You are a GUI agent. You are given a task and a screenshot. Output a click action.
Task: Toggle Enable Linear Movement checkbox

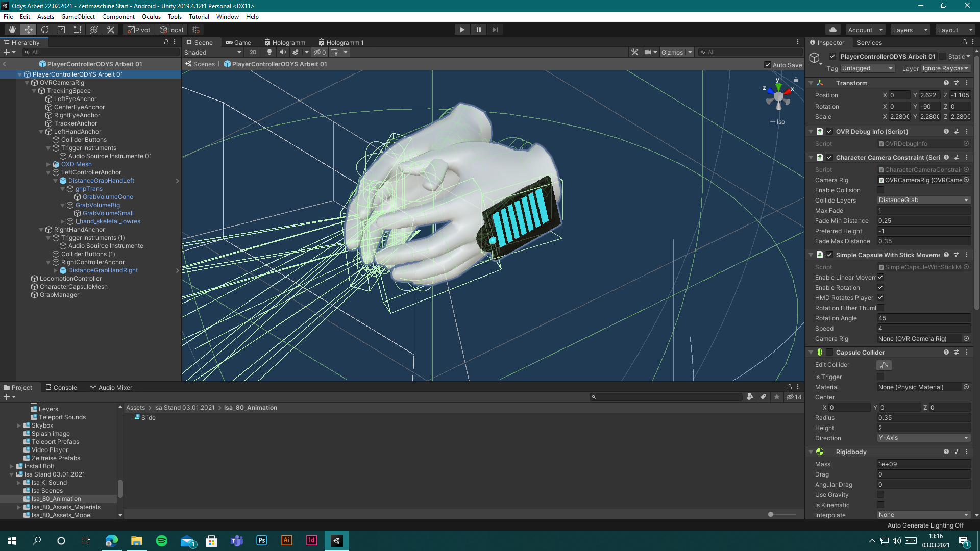[x=880, y=277]
